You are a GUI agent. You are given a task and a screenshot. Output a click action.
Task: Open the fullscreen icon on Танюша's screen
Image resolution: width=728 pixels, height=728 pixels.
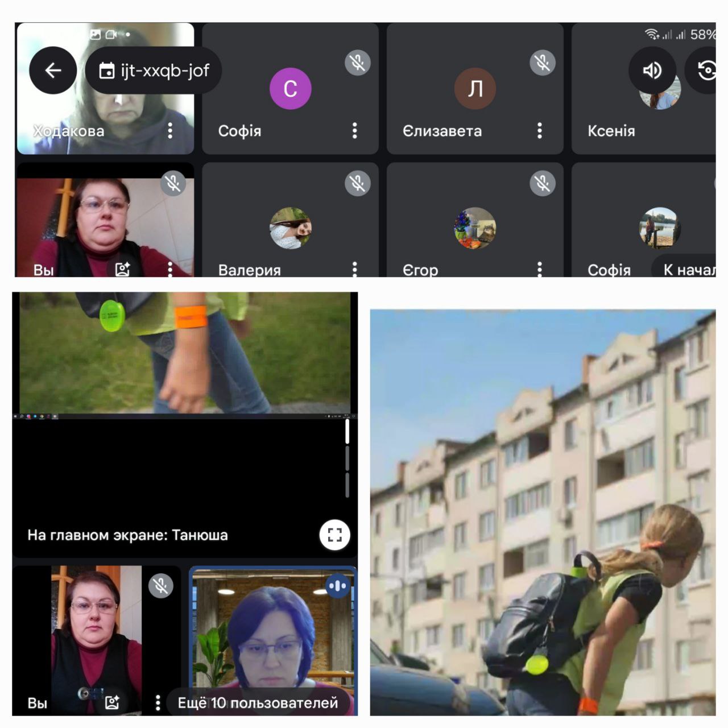[x=334, y=535]
